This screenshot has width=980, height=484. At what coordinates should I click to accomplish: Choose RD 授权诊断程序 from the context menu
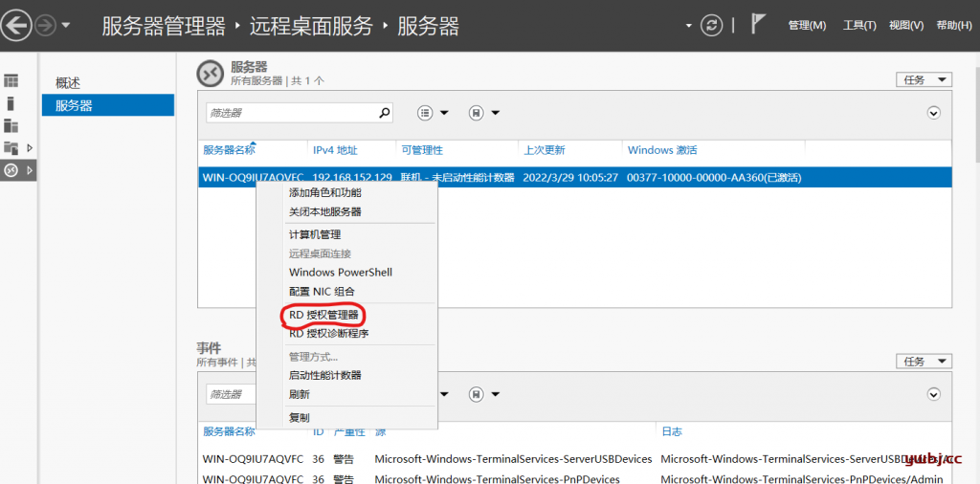click(329, 334)
